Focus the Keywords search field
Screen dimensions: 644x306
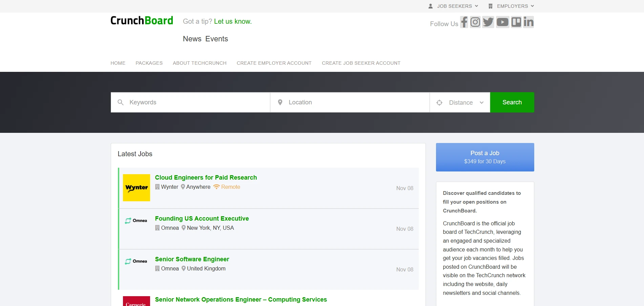pos(190,102)
